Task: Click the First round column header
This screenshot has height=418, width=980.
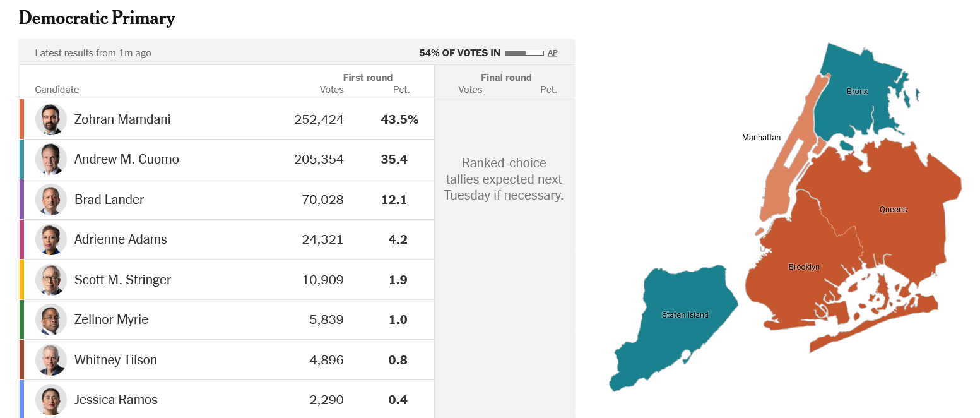Action: pos(368,78)
